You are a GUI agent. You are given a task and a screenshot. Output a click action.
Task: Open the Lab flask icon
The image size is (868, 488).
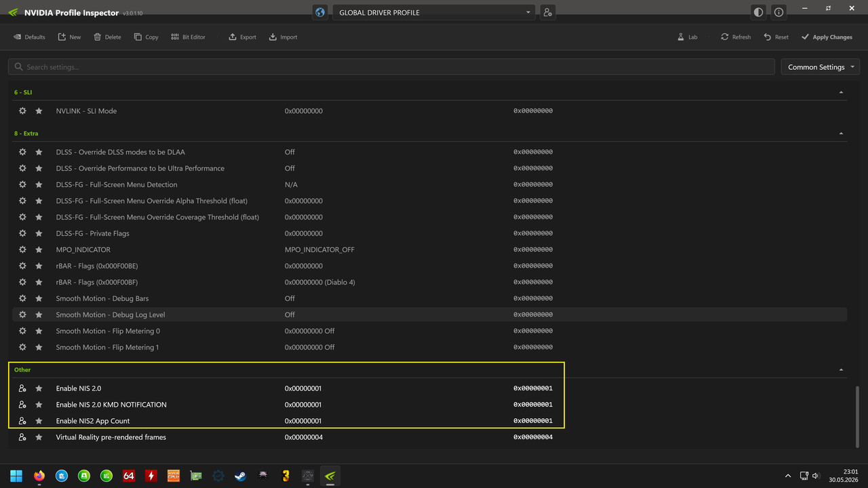pyautogui.click(x=681, y=37)
